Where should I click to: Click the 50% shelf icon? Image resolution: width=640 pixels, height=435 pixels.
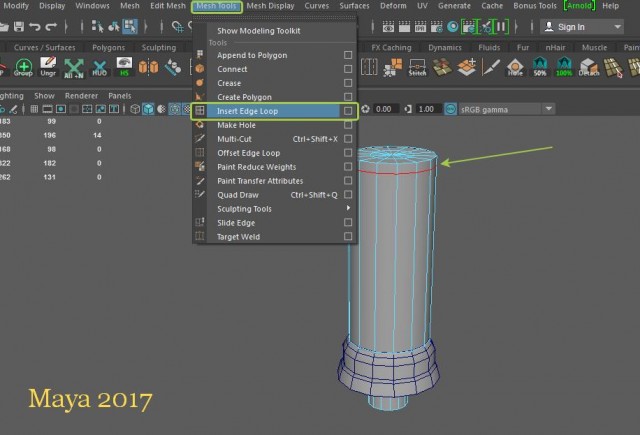pyautogui.click(x=540, y=67)
